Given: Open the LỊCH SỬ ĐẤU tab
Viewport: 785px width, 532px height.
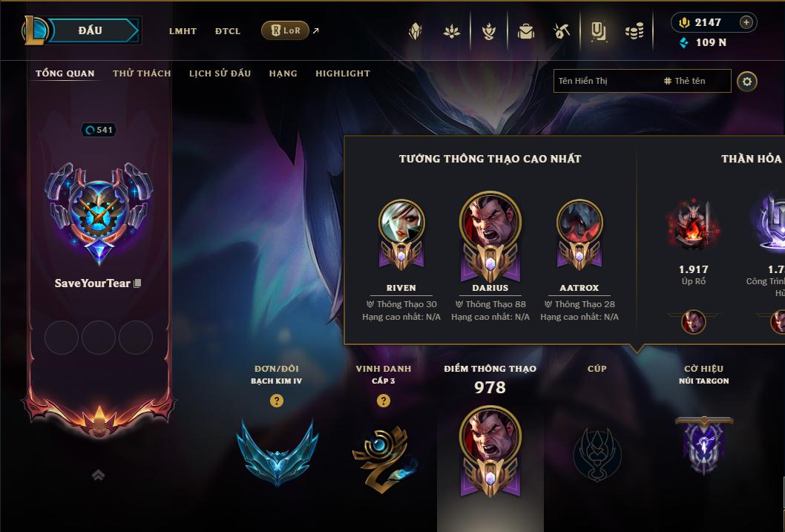Looking at the screenshot, I should 220,73.
